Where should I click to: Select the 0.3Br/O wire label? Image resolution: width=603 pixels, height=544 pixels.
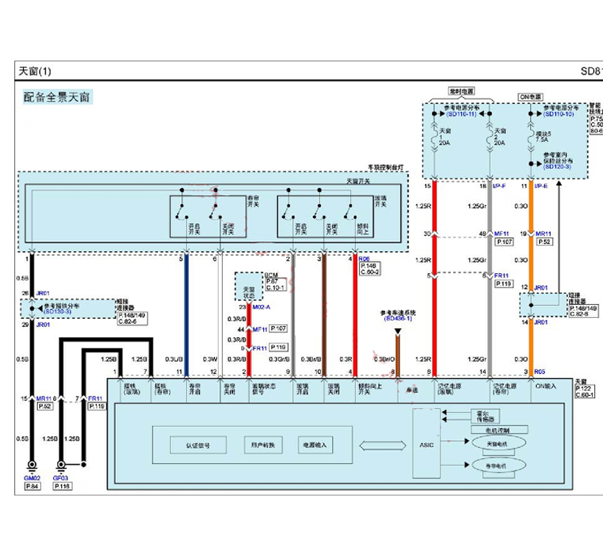[x=384, y=359]
